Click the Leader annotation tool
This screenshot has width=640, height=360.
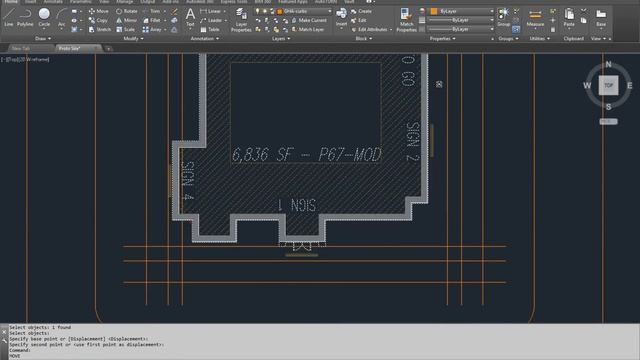click(211, 20)
